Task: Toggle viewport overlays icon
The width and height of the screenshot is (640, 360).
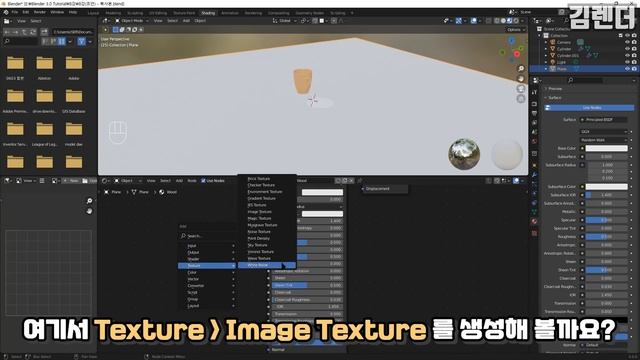Action: coord(473,20)
